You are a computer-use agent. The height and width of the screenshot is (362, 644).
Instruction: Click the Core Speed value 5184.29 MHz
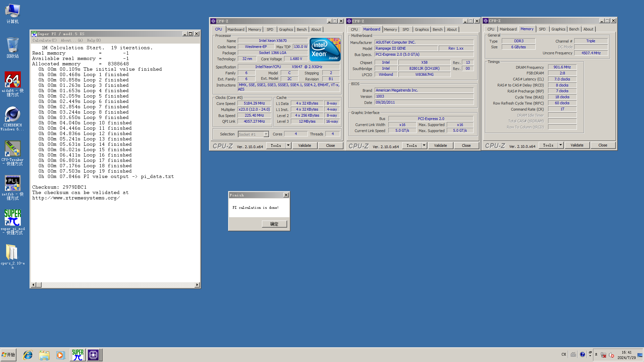tap(254, 103)
